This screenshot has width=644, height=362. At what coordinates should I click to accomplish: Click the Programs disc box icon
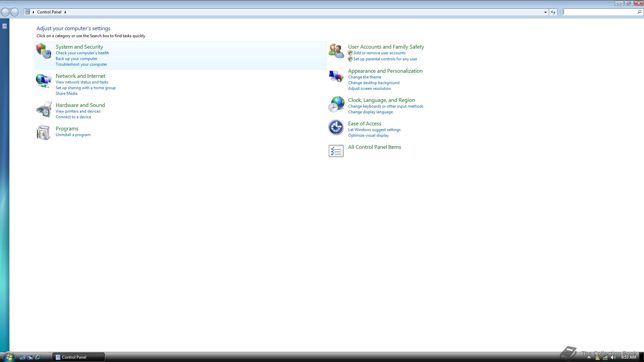click(x=44, y=133)
